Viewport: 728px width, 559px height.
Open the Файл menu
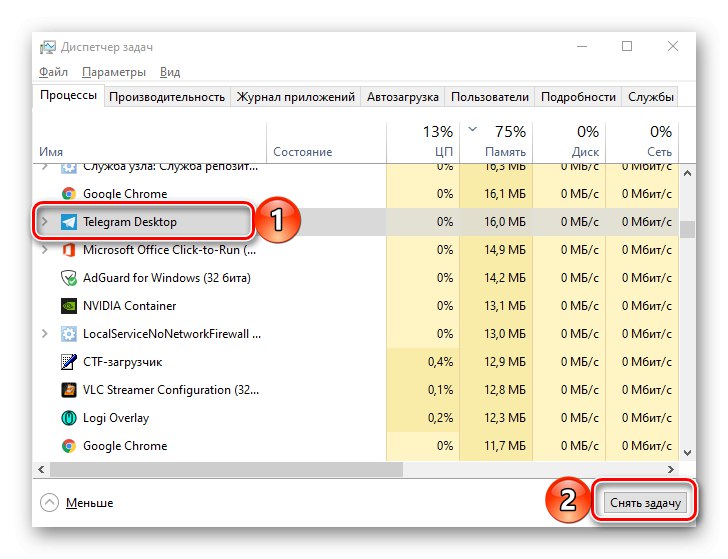[x=53, y=72]
